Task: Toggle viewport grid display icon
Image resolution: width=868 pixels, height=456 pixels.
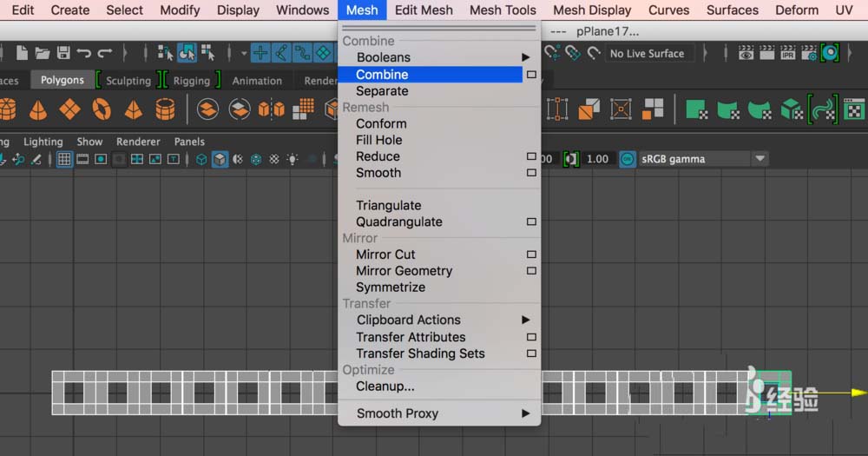Action: coord(64,160)
